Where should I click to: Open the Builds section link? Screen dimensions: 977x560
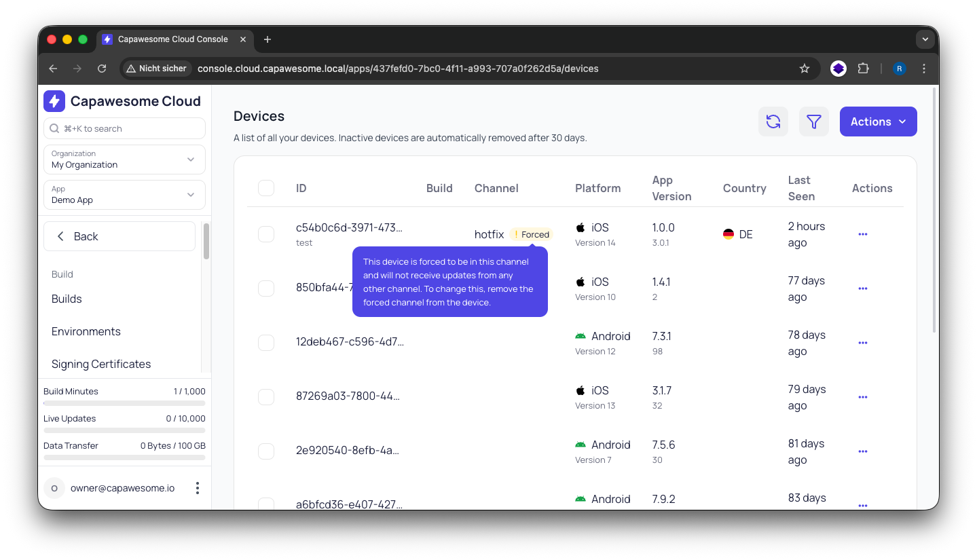(x=66, y=299)
